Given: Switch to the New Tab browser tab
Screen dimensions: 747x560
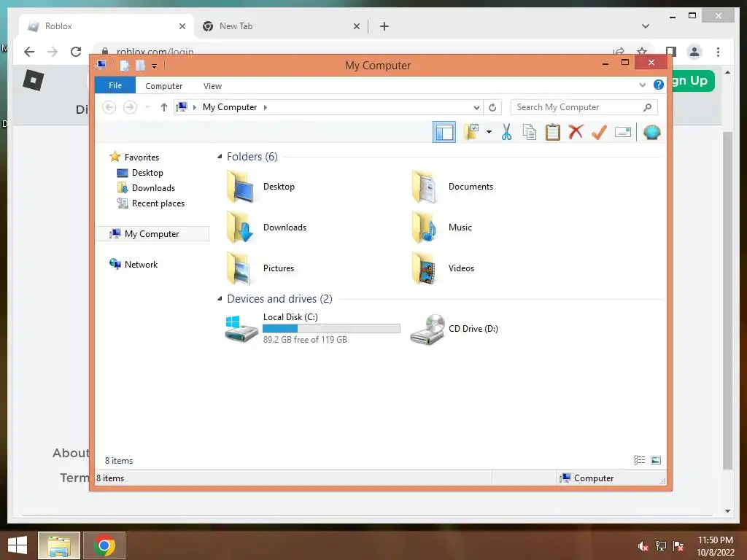Looking at the screenshot, I should pos(281,26).
